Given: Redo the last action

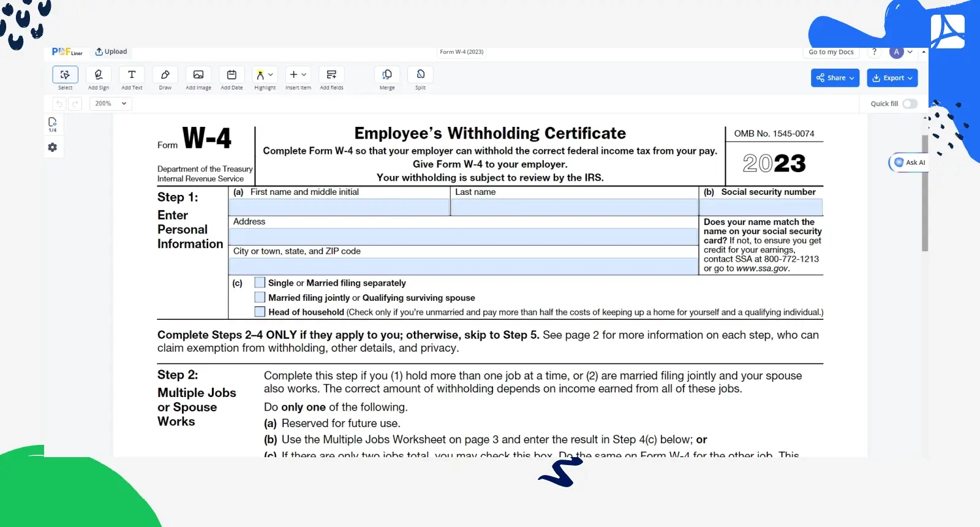Looking at the screenshot, I should click(75, 104).
